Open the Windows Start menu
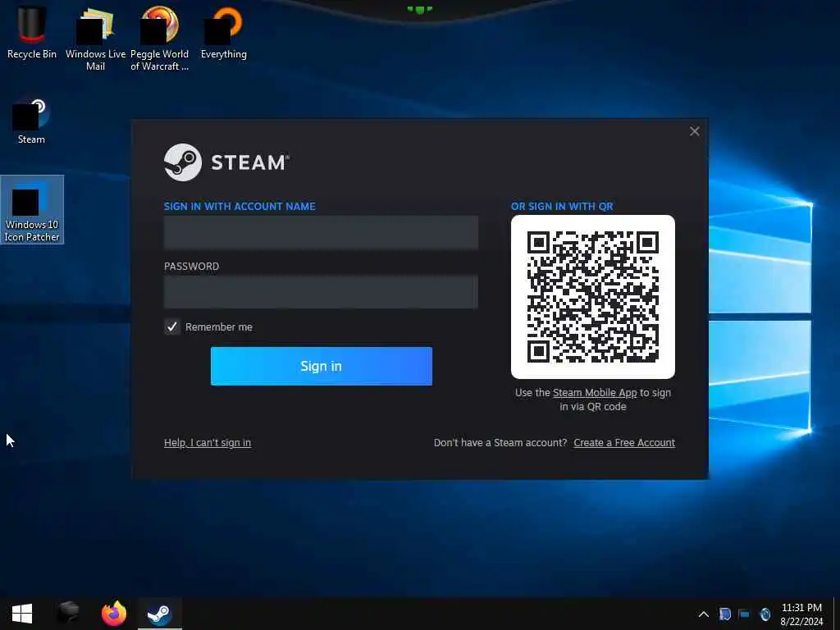Image resolution: width=840 pixels, height=630 pixels. pyautogui.click(x=22, y=614)
